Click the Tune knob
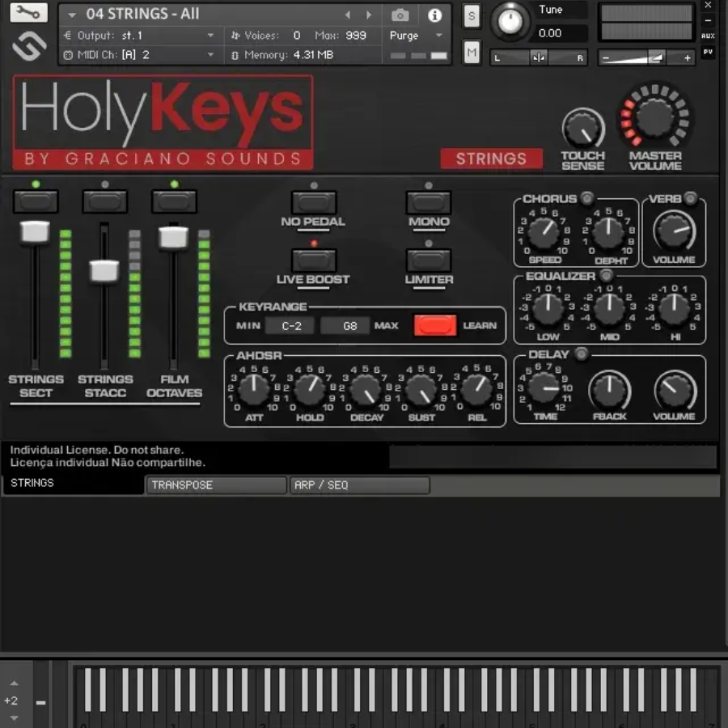The height and width of the screenshot is (728, 728). 510,21
